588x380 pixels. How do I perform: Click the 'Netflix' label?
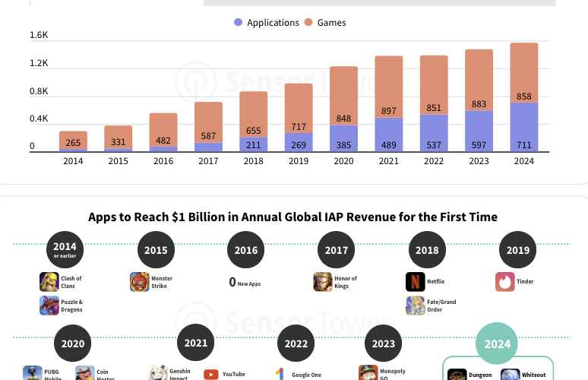(x=436, y=281)
